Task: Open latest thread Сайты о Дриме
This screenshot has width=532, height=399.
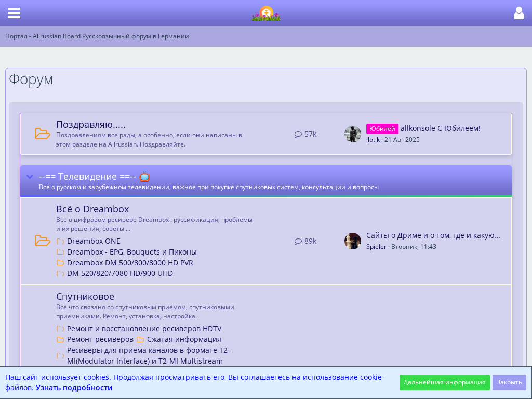Action: click(x=433, y=235)
